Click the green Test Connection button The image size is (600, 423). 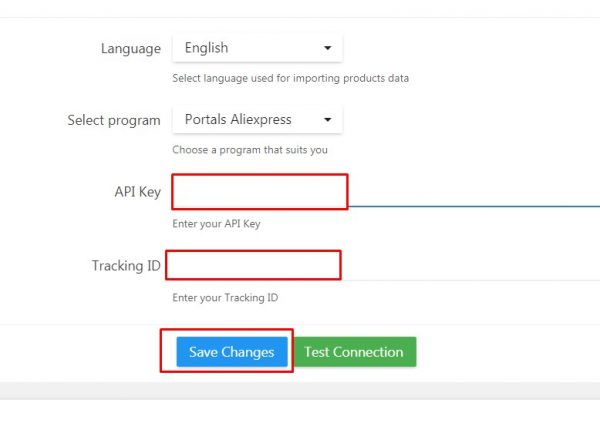click(x=354, y=352)
